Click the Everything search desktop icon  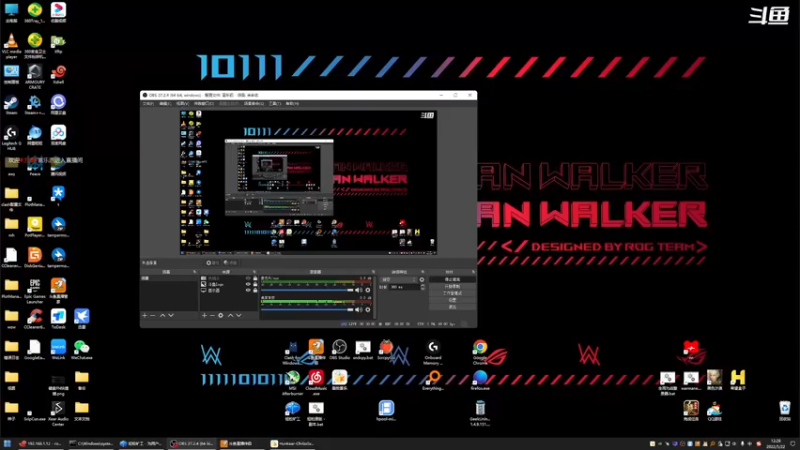coord(433,381)
